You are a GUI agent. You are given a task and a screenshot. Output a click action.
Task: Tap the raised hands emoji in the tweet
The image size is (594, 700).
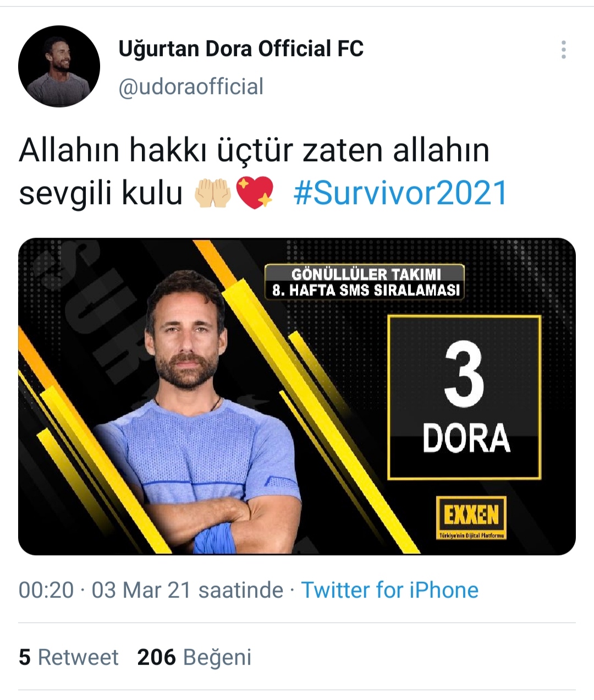click(x=213, y=194)
